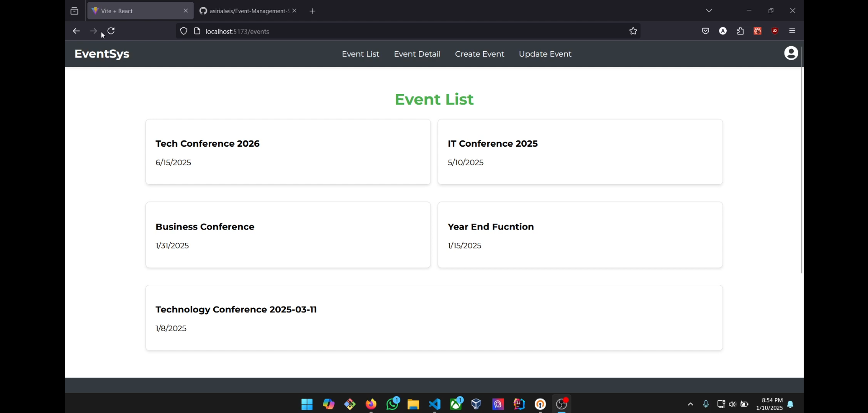
Task: Open the volume speaker icon in the tray
Action: click(x=732, y=404)
